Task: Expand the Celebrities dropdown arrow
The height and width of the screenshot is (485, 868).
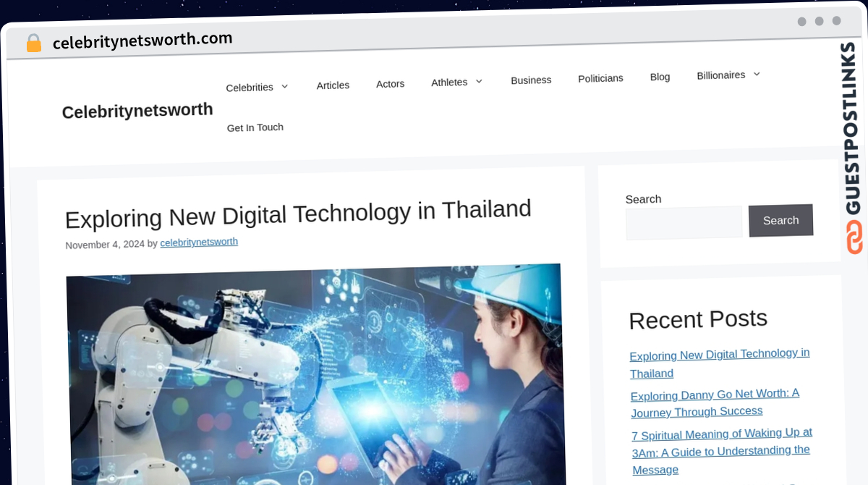Action: point(284,86)
